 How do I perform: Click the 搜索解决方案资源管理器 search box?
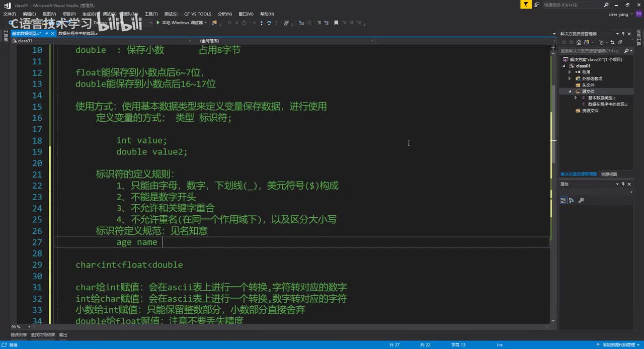(591, 51)
